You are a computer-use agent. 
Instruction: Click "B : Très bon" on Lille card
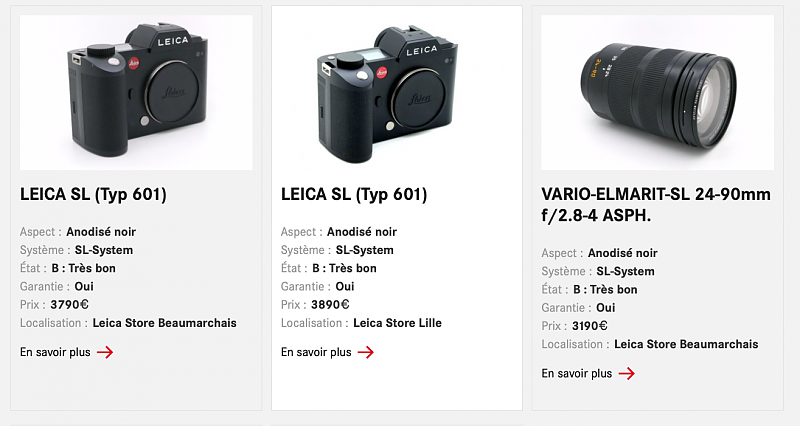click(344, 268)
